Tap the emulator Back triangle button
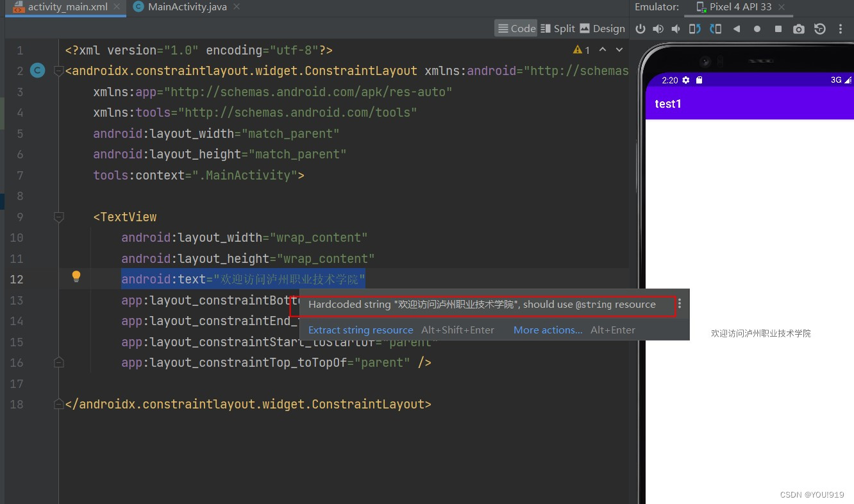The width and height of the screenshot is (854, 504). point(737,29)
